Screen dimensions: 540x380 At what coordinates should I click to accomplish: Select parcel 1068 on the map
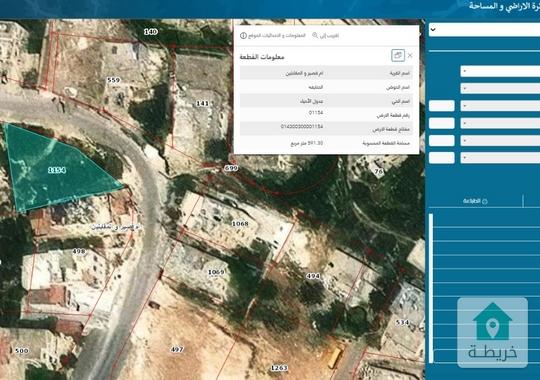240,224
